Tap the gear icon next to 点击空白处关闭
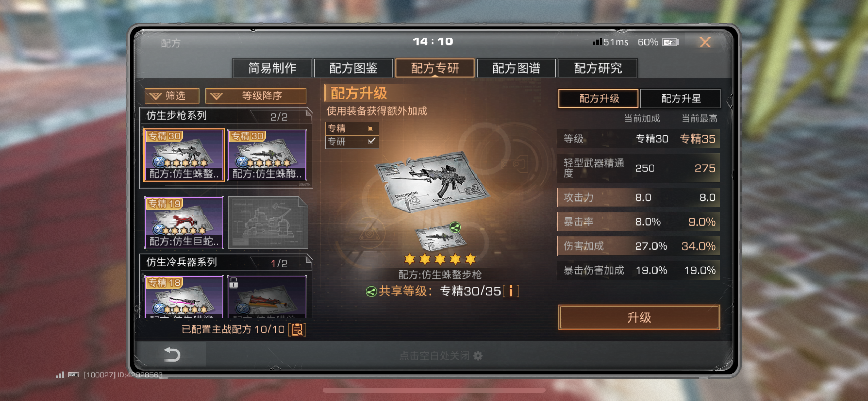This screenshot has height=401, width=868. (x=478, y=356)
